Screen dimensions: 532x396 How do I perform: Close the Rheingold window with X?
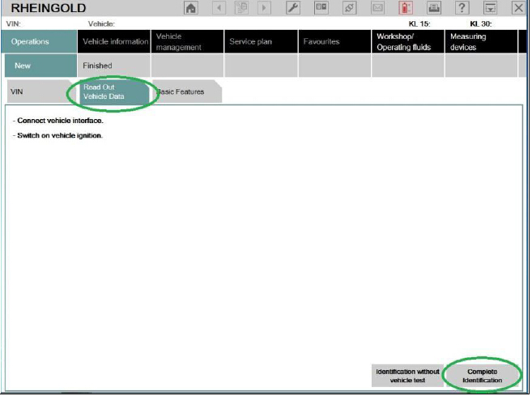pyautogui.click(x=518, y=8)
